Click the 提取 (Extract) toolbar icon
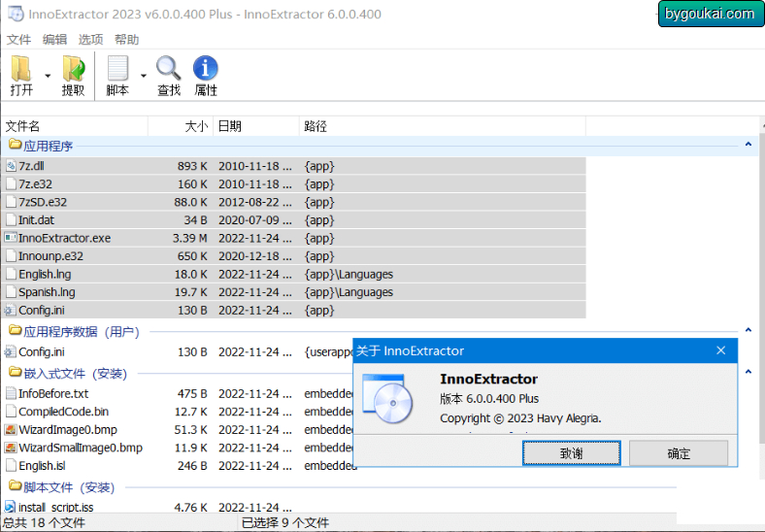Screen dimensions: 765x532 click(73, 68)
